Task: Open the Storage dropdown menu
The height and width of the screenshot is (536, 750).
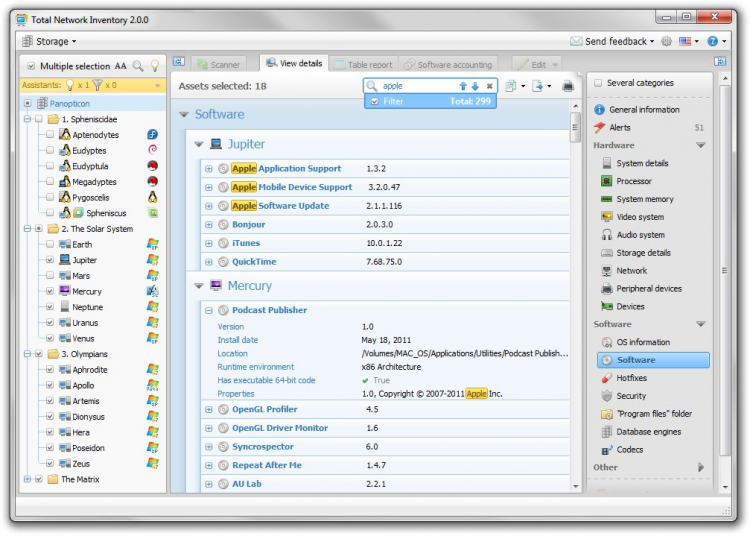Action: pyautogui.click(x=49, y=41)
